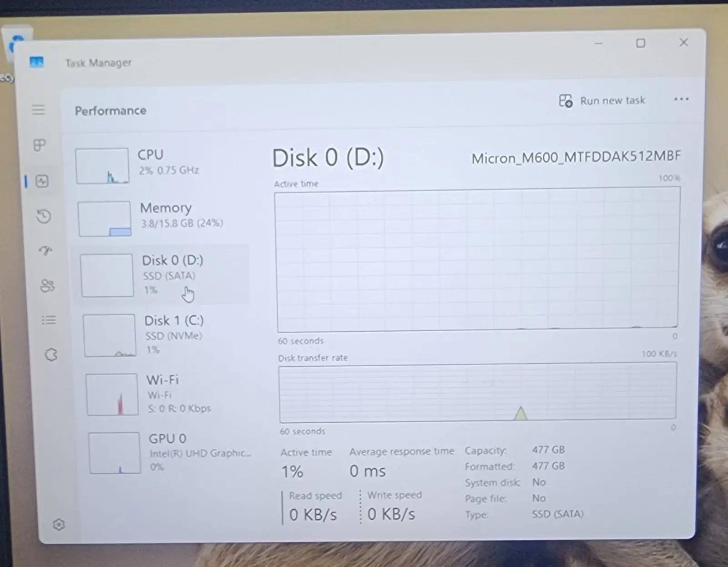Maximize the Task Manager window
Viewport: 728px width, 567px height.
coord(640,43)
